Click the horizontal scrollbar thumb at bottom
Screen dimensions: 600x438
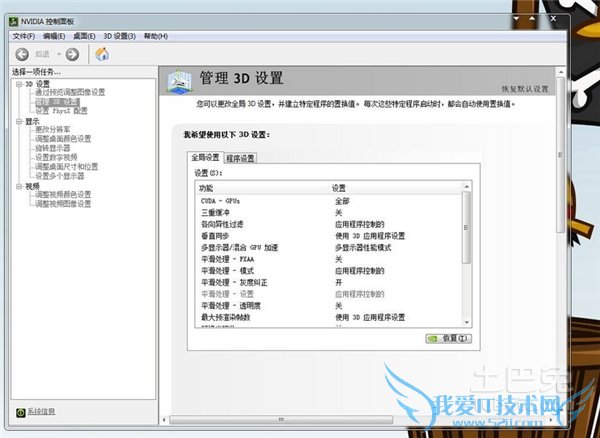(281, 420)
